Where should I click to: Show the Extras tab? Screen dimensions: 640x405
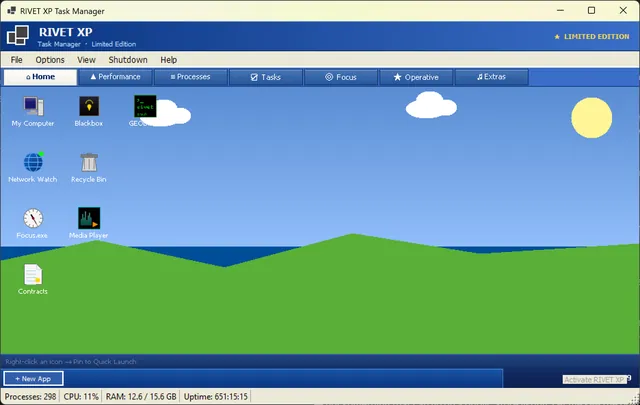click(x=491, y=77)
